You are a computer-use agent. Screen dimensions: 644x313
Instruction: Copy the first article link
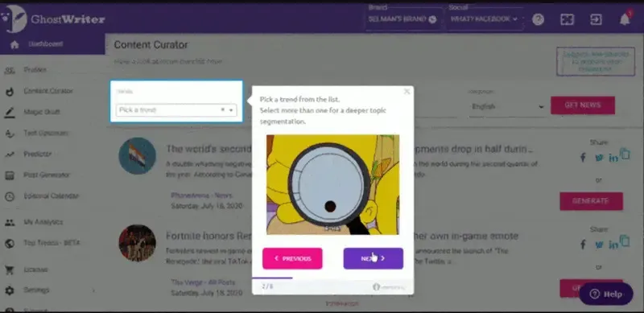(x=625, y=154)
